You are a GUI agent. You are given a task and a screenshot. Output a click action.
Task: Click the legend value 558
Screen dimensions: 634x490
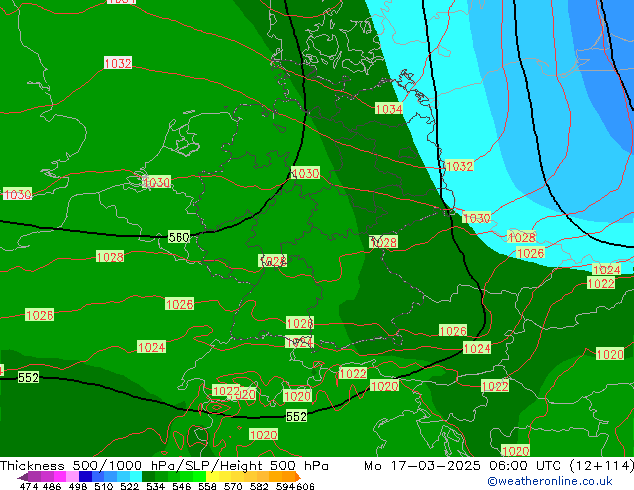click(207, 486)
